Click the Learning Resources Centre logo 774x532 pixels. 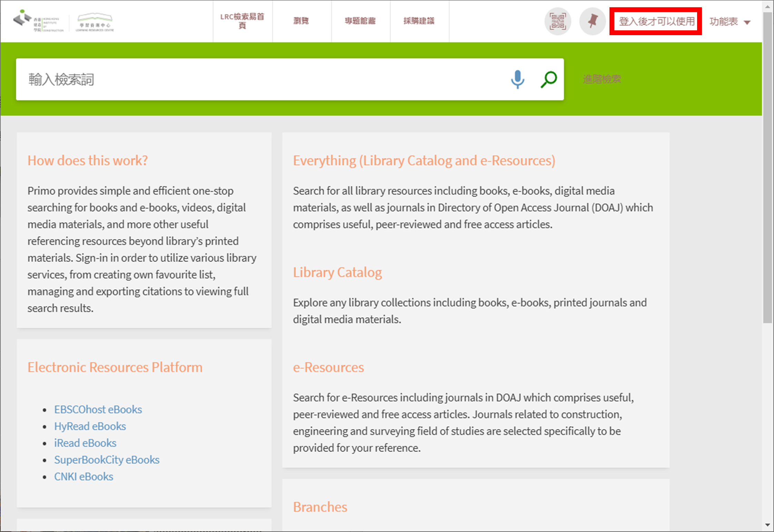click(95, 22)
